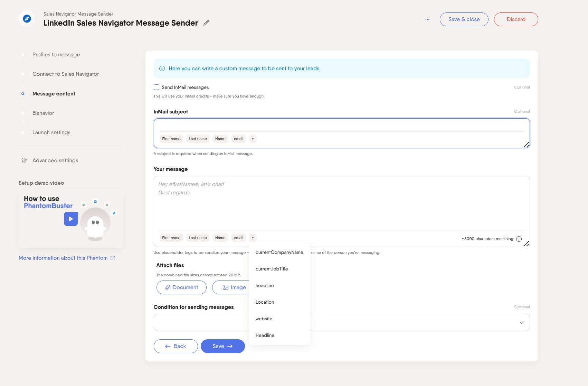Open Advanced settings sliders icon
This screenshot has height=386, width=588.
[24, 160]
